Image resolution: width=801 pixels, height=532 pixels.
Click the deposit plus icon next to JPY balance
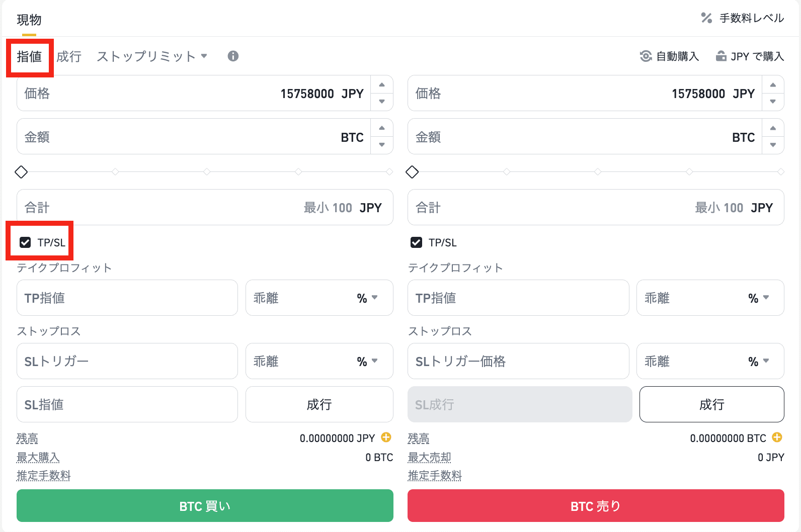385,437
